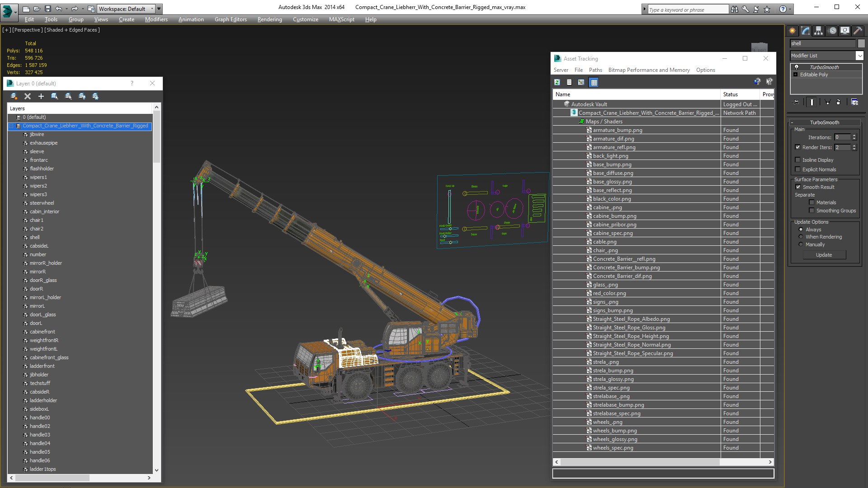Toggle Smooth Result checkbox

click(797, 187)
